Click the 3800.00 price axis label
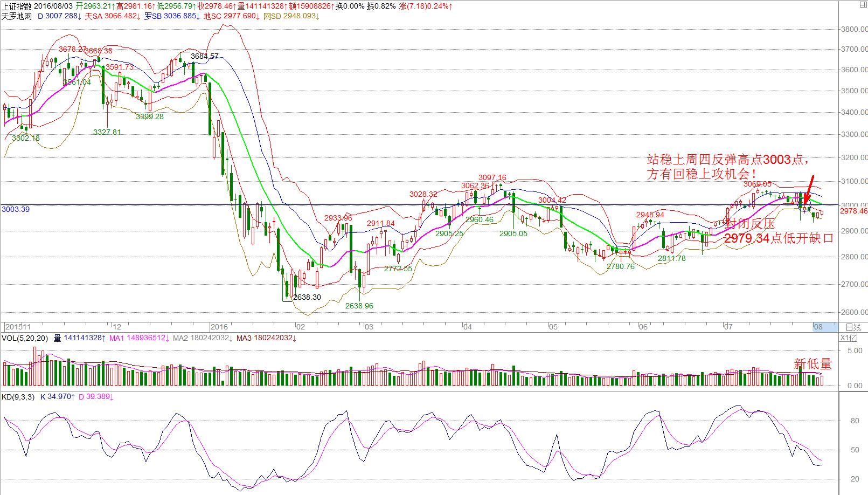868x495 pixels. pos(855,29)
